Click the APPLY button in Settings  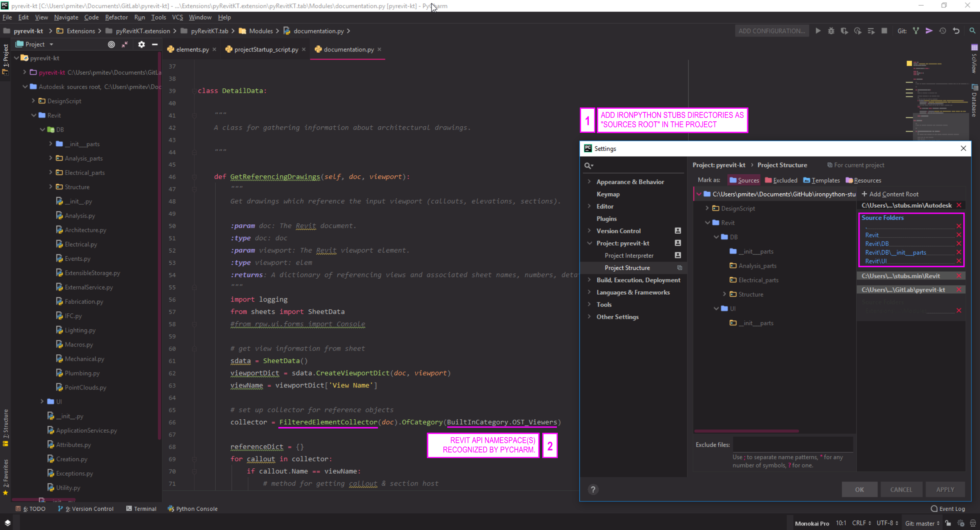(x=945, y=490)
